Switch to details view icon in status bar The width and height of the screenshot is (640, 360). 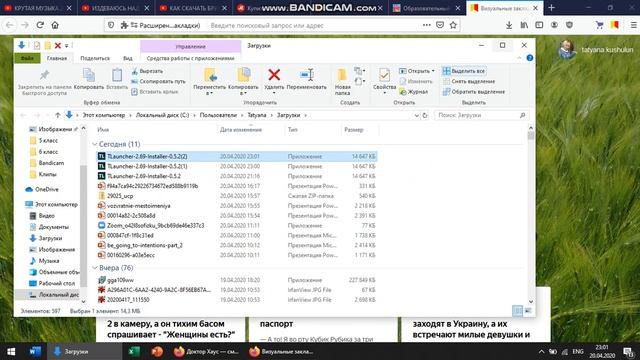pos(518,311)
